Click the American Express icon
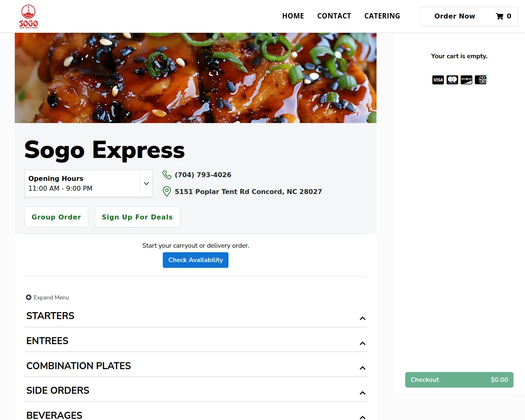 pos(481,80)
